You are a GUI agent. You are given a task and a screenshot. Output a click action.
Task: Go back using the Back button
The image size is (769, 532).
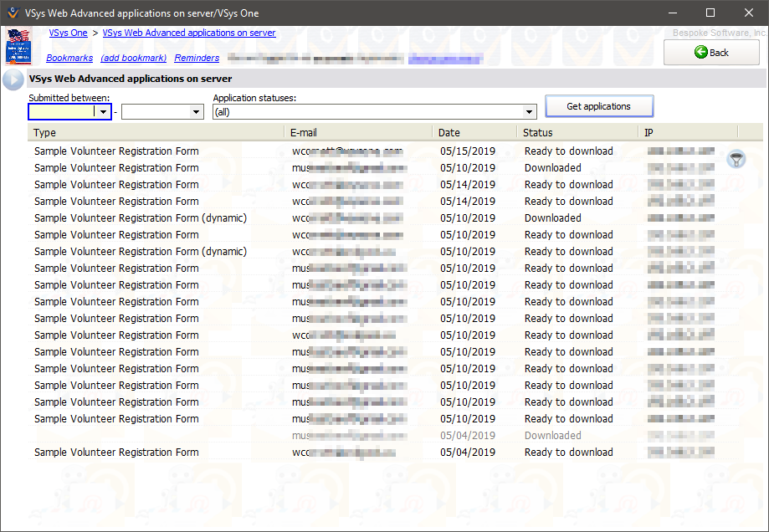coord(711,52)
